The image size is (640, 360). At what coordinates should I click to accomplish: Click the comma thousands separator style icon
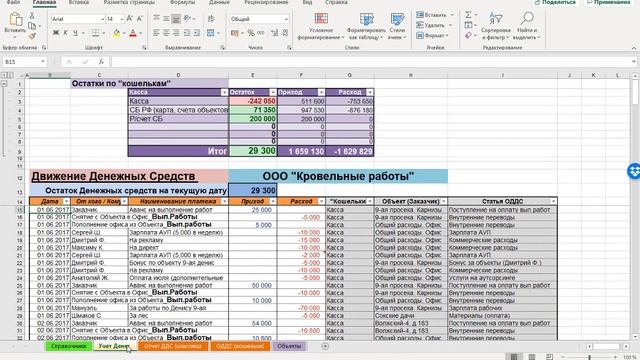(x=261, y=33)
